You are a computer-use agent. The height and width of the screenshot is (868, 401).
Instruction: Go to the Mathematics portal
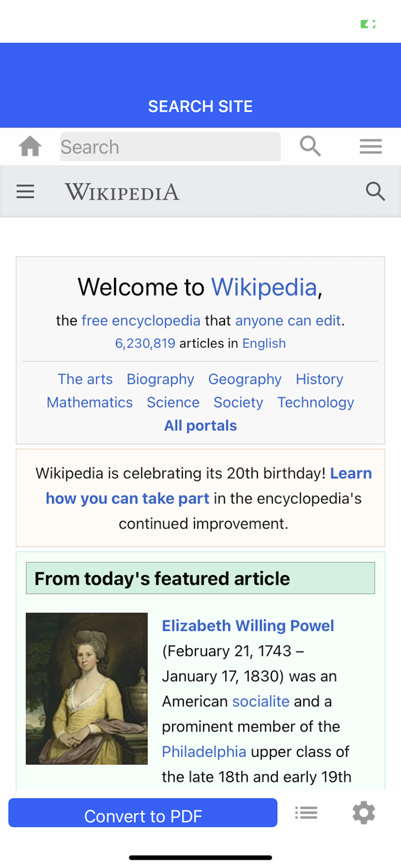pyautogui.click(x=90, y=402)
